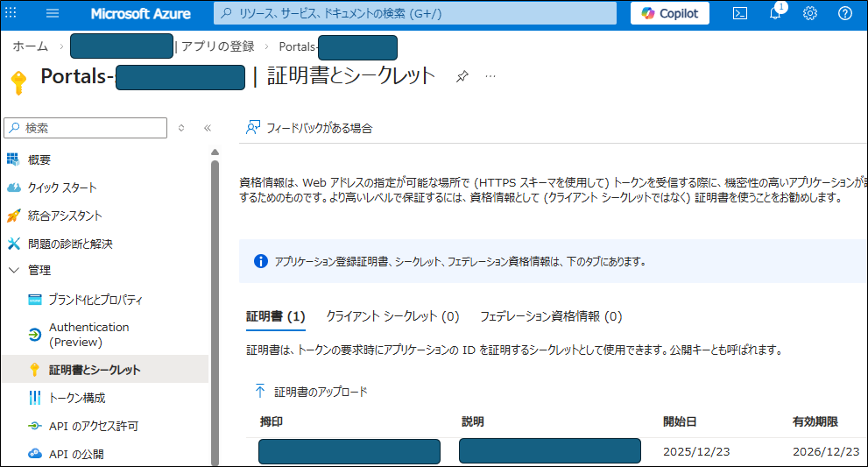
Task: Pin this blade with the pin icon
Action: pos(462,77)
